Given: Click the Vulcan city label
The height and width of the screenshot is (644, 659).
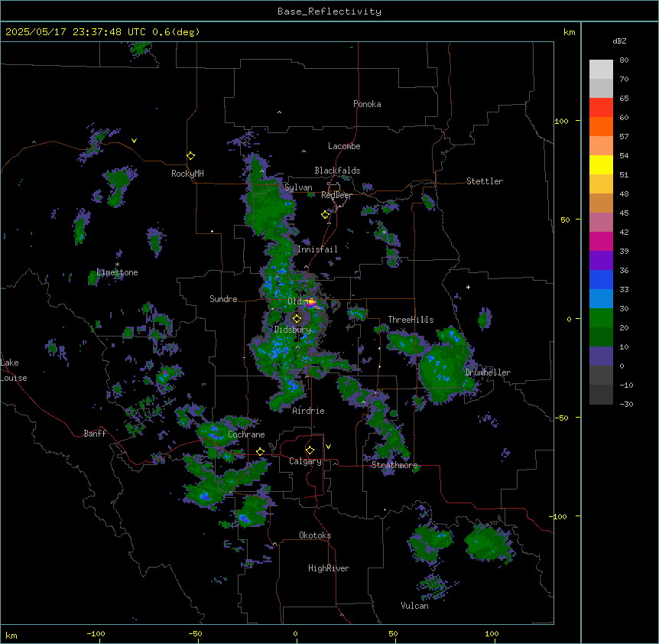Looking at the screenshot, I should (x=415, y=606).
